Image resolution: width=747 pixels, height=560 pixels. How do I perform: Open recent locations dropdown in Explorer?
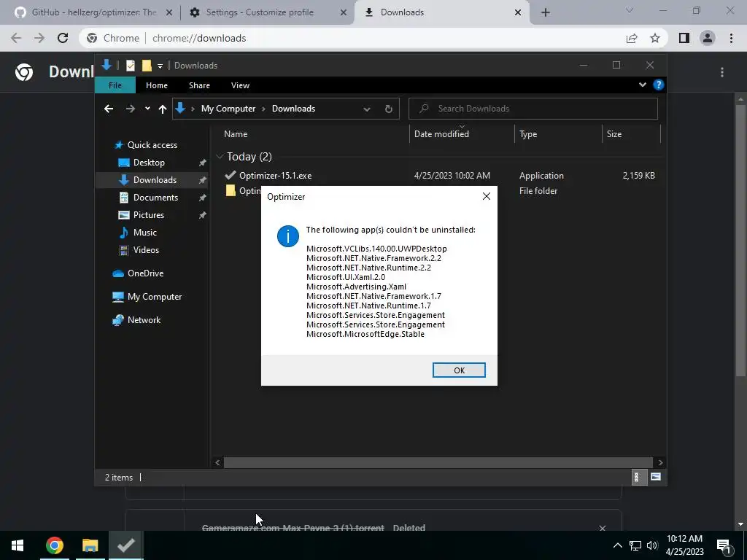pyautogui.click(x=147, y=109)
